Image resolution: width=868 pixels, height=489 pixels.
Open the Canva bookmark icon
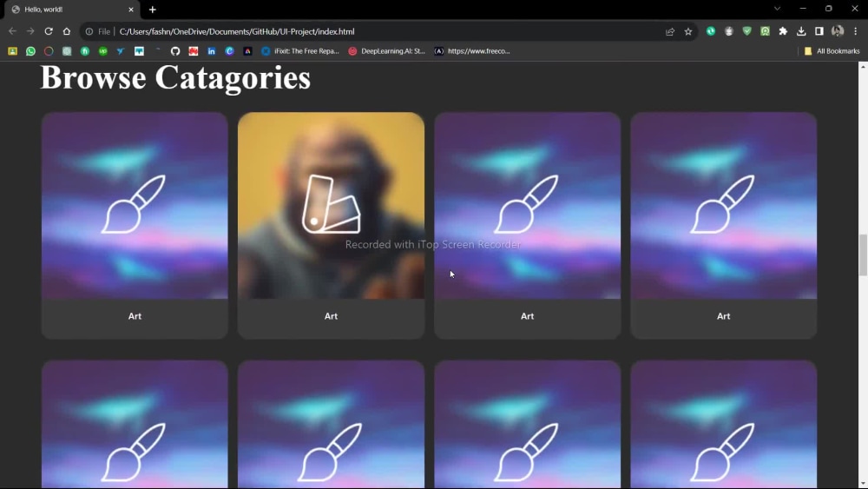[229, 51]
